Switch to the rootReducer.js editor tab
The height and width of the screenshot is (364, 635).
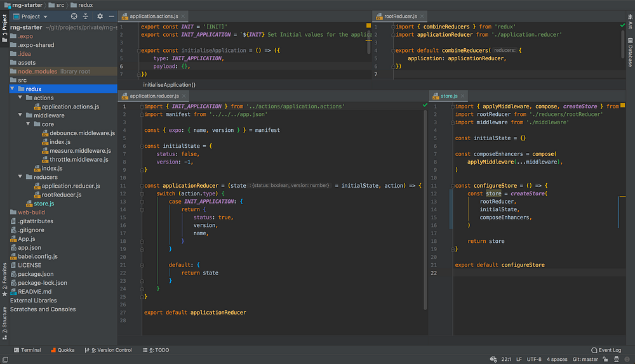pos(401,16)
